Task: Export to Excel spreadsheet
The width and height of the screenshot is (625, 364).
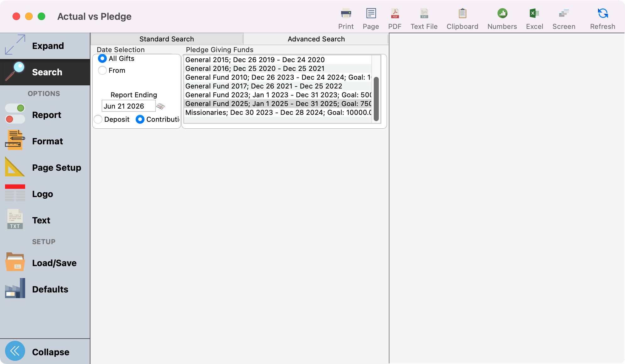Action: 534,14
